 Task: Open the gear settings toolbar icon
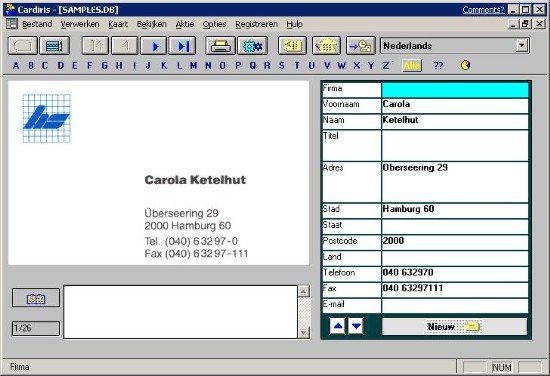[x=253, y=46]
